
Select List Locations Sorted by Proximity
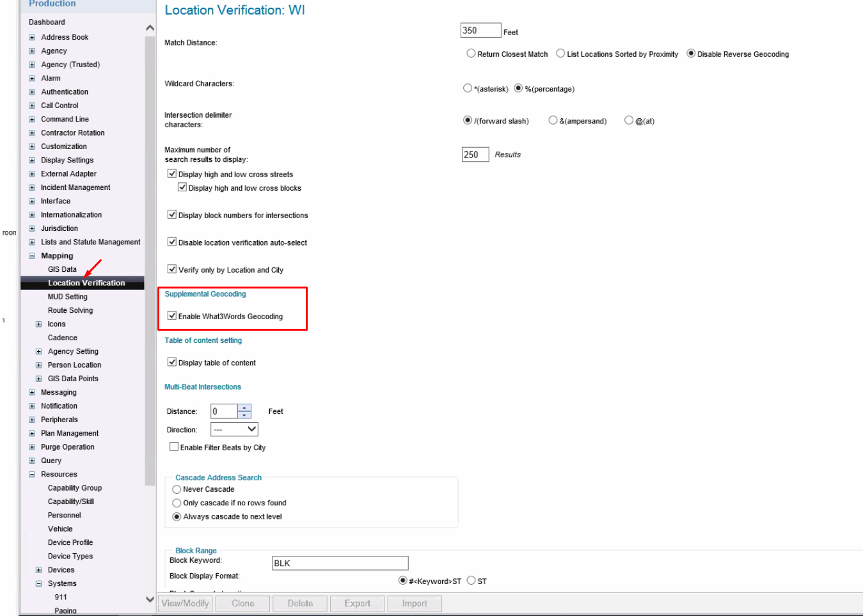point(560,54)
